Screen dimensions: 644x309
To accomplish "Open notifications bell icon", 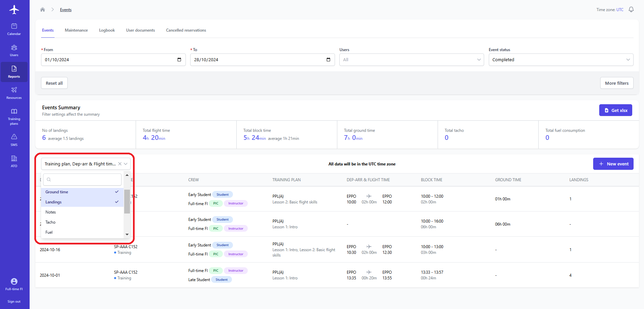I will point(631,9).
